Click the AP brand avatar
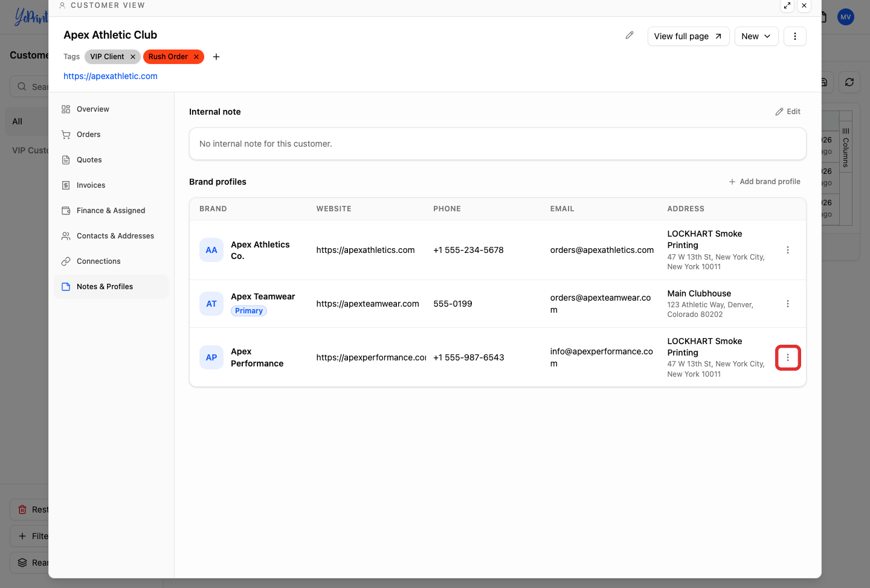 pos(211,357)
